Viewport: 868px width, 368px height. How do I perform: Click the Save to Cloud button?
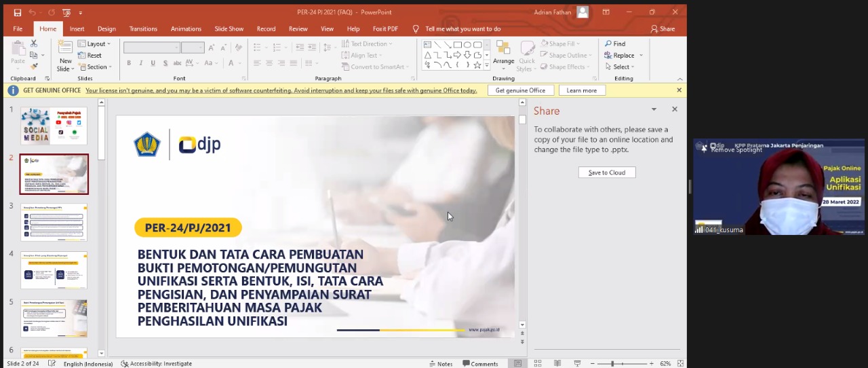[606, 172]
